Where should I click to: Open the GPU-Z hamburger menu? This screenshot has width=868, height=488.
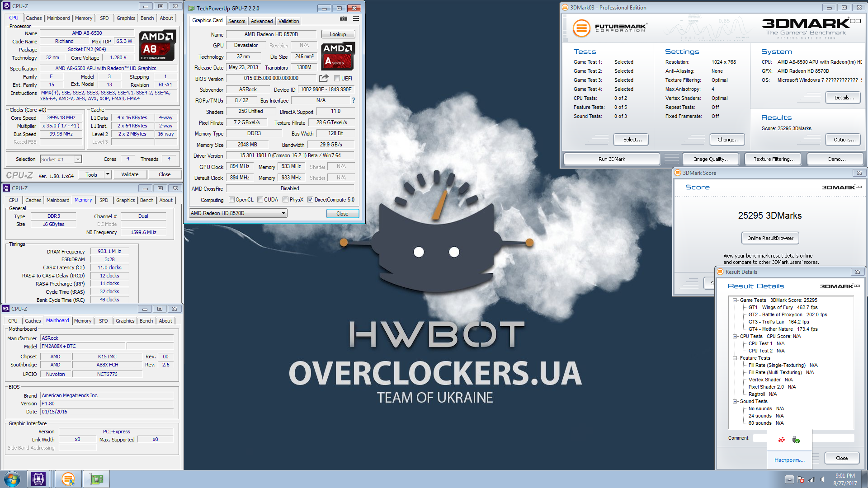click(x=356, y=19)
